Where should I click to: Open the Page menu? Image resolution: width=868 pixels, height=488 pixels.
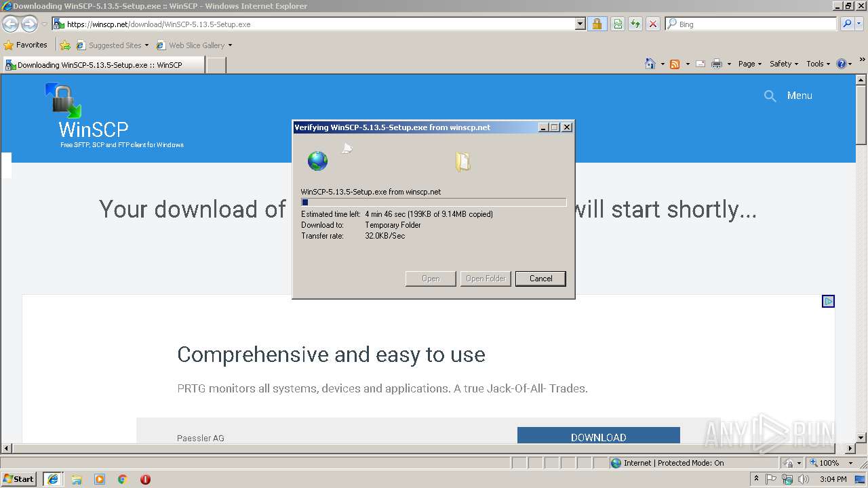750,64
